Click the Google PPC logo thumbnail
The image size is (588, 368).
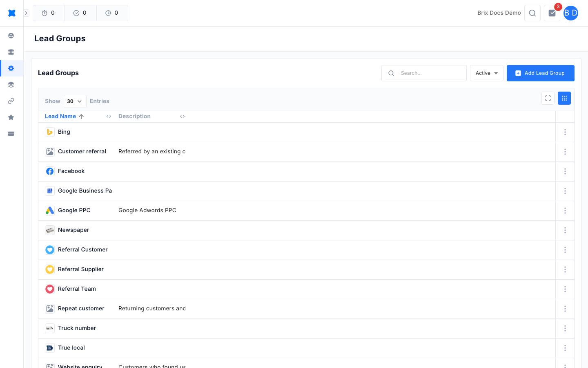pos(50,211)
